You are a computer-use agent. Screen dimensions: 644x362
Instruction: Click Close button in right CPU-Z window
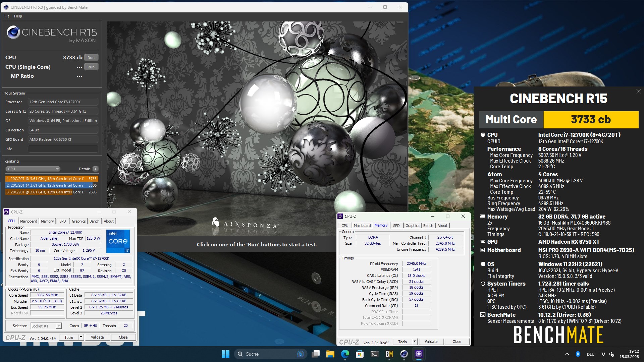tap(457, 342)
